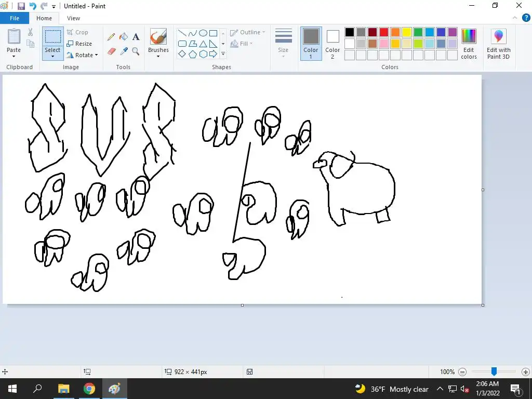
Task: Open the shape Fill dropdown
Action: tap(242, 44)
